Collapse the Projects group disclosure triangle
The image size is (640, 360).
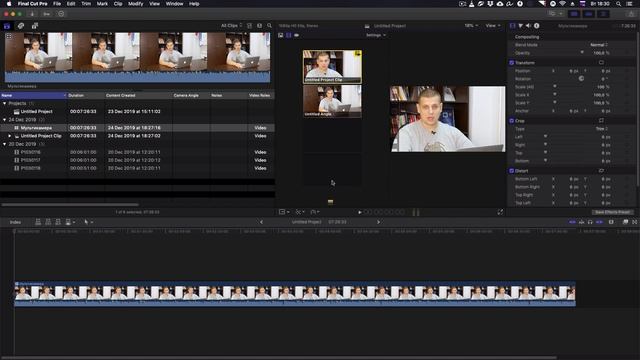[x=4, y=104]
